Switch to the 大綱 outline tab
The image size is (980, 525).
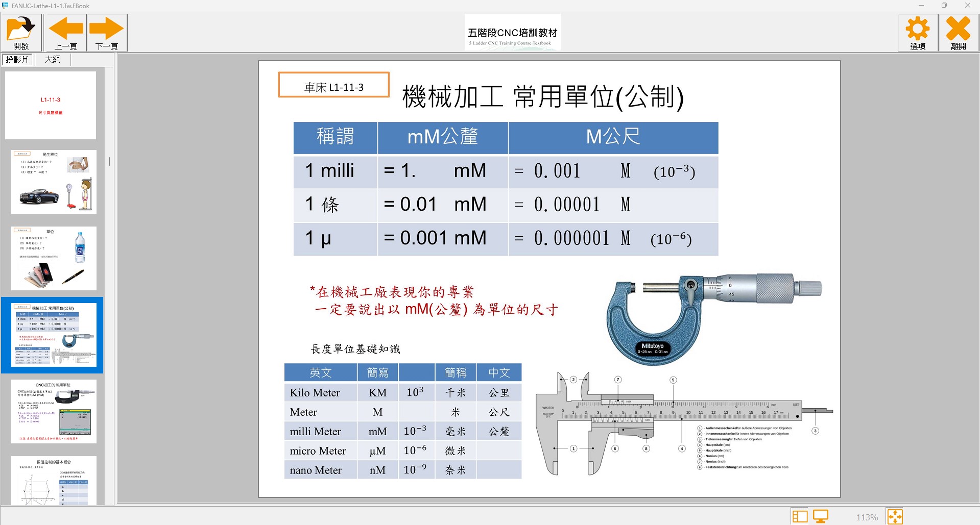pos(53,60)
